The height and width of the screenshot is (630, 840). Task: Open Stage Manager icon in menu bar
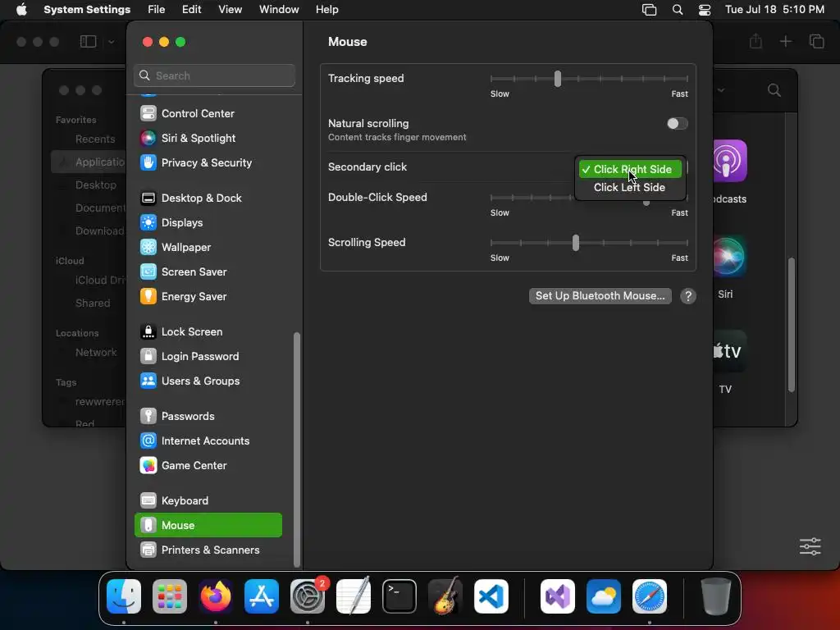coord(650,10)
